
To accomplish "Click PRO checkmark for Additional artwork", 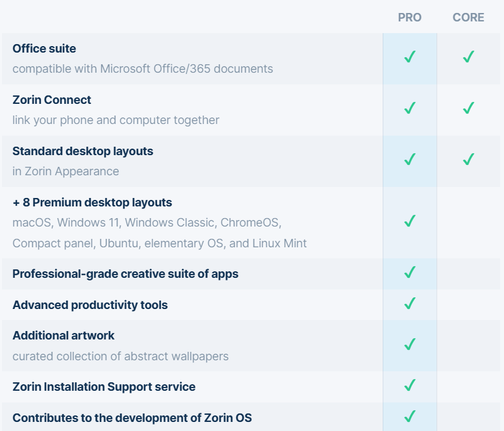I will (x=409, y=343).
